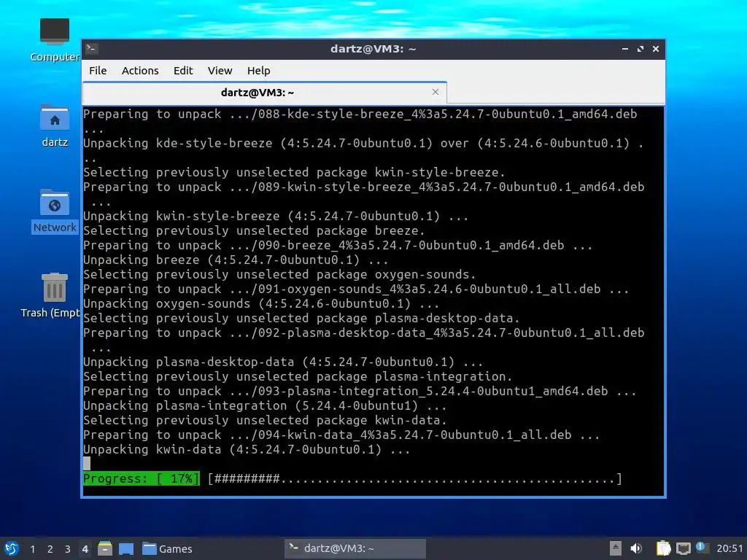This screenshot has width=747, height=560.
Task: Click the clock showing 20:51
Action: [729, 548]
